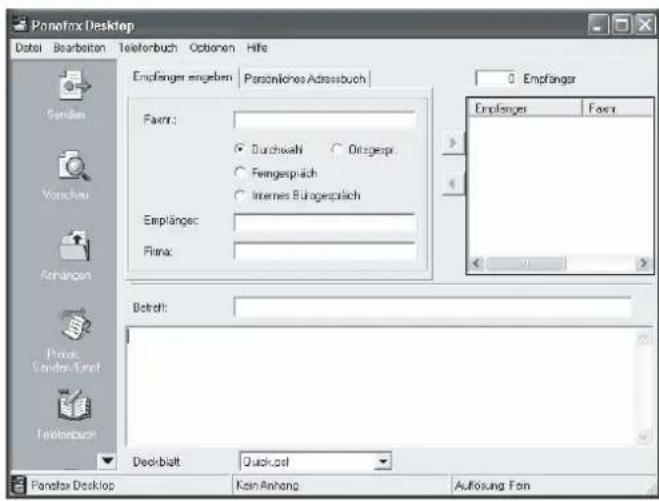Focus the Firma input field

tap(324, 251)
